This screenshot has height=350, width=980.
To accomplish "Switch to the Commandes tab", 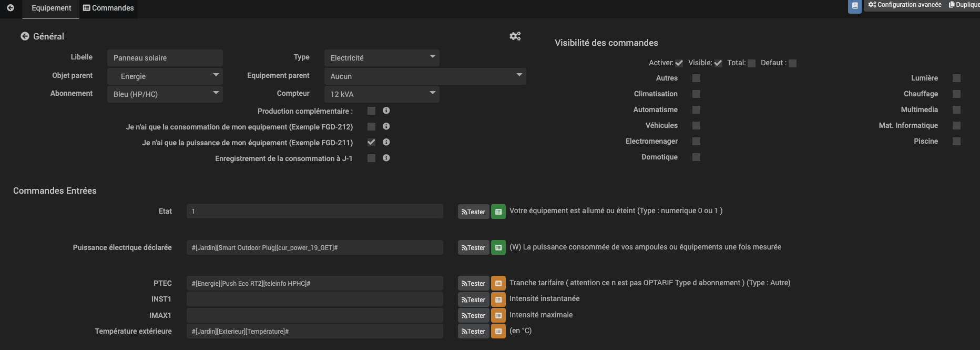I will pos(108,8).
